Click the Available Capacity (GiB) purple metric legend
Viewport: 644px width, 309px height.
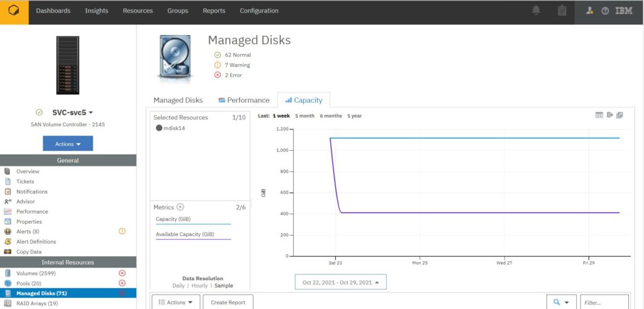click(x=194, y=235)
